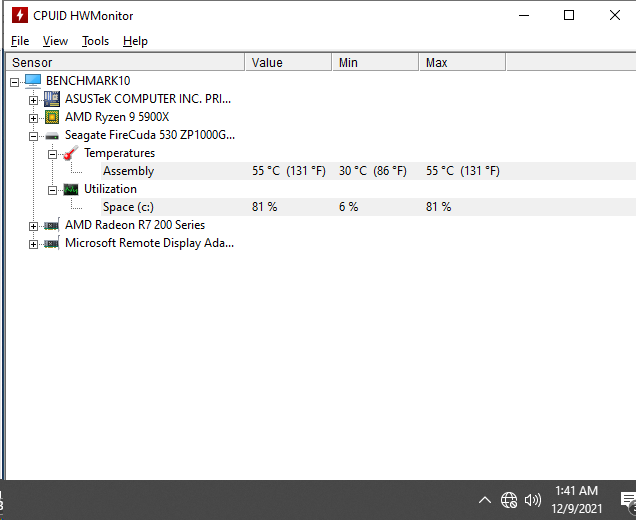The height and width of the screenshot is (520, 636).
Task: Click the Microsoft Remote Display adapter icon
Action: [x=52, y=243]
